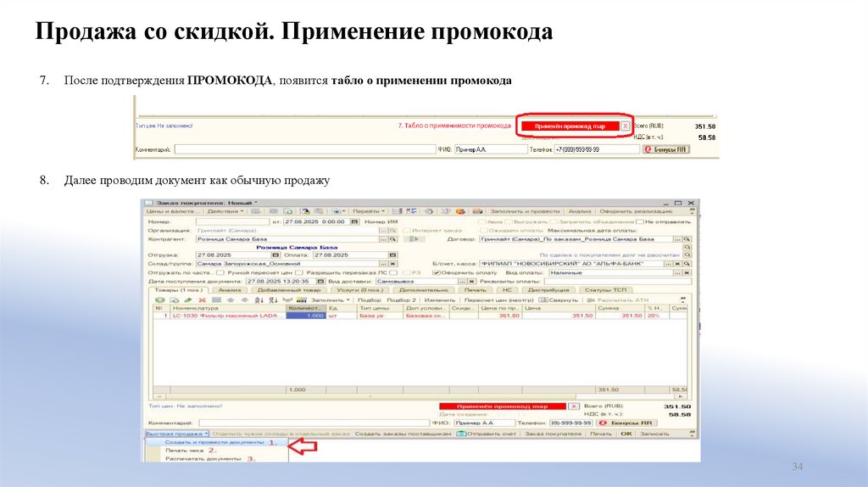Open the Заполнить dropdown in goods toolbar
The height and width of the screenshot is (487, 868).
[330, 299]
